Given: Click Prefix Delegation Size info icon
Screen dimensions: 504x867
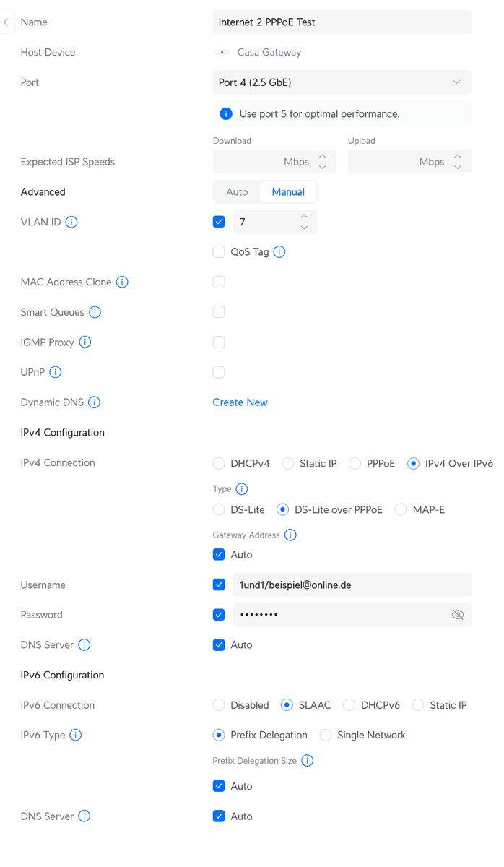Looking at the screenshot, I should coord(307,761).
